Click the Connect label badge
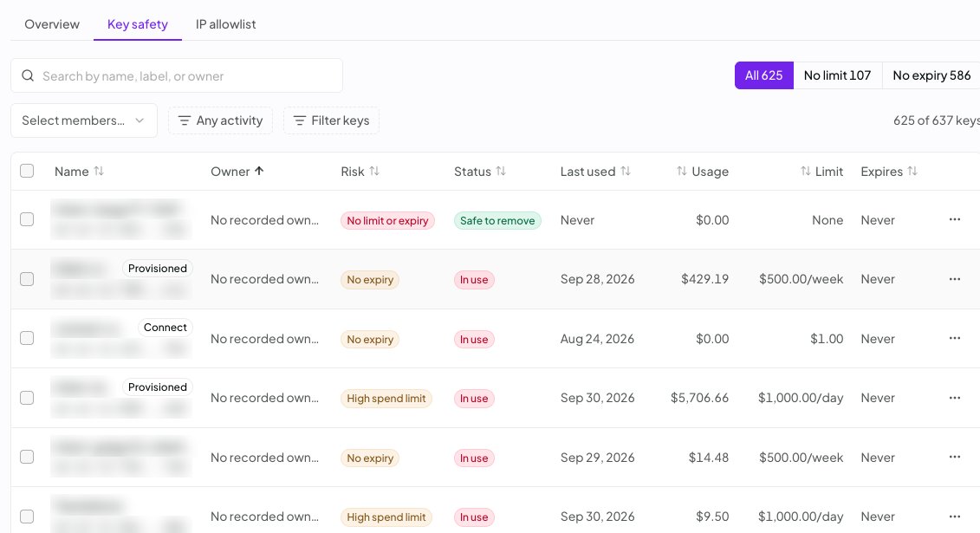Screen dimensions: 980x533 pyautogui.click(x=165, y=328)
